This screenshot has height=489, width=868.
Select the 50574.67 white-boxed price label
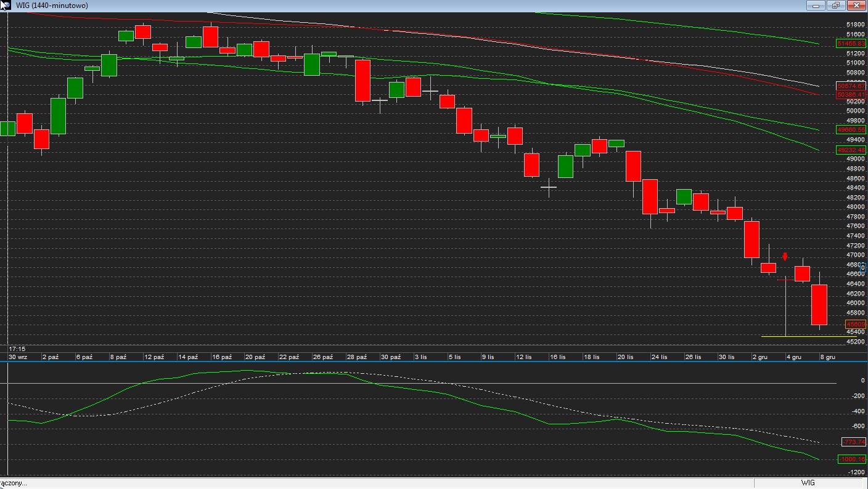[x=851, y=86]
